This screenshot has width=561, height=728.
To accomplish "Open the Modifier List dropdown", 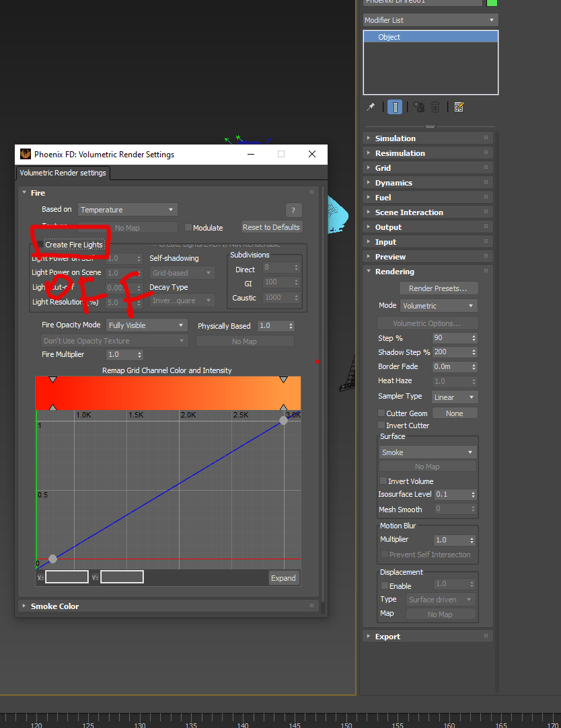I will [431, 20].
